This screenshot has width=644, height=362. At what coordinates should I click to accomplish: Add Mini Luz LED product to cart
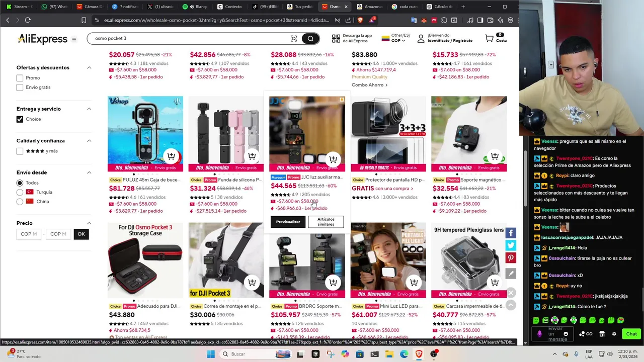pos(414,283)
